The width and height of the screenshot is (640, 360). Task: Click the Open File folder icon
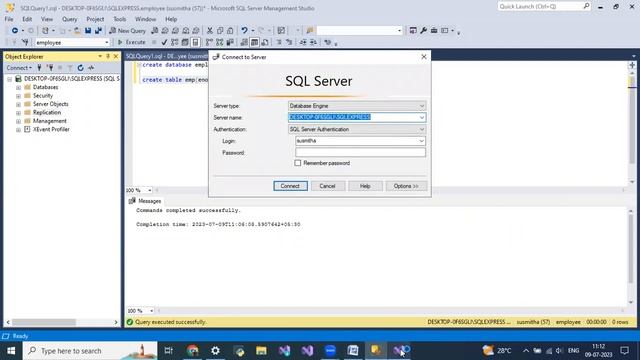(77, 31)
